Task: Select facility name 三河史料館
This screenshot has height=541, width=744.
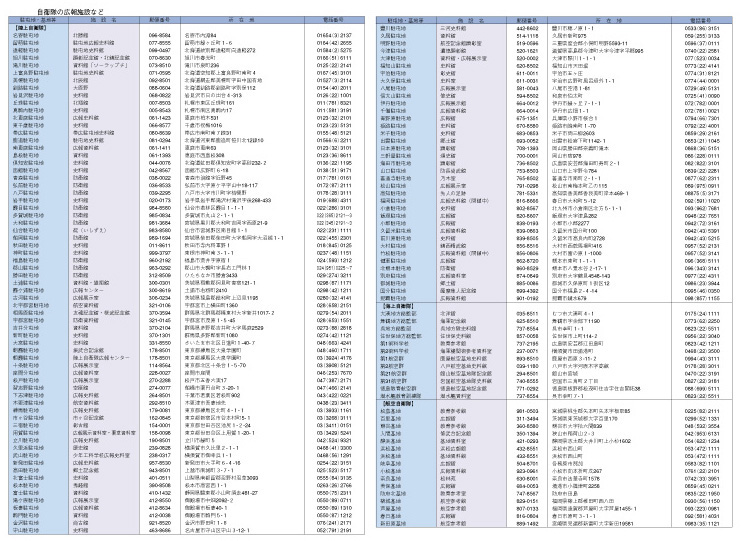Action: click(x=453, y=28)
